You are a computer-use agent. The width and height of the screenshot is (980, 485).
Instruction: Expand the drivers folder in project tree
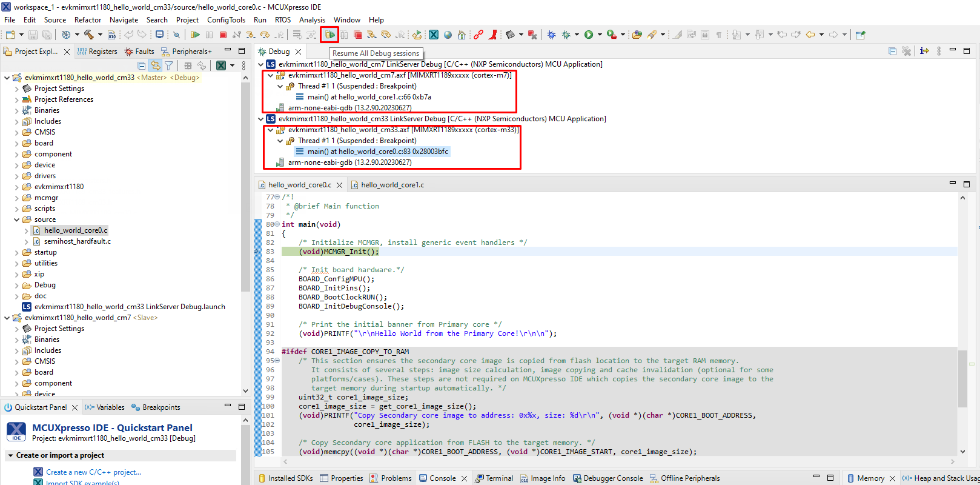point(17,176)
